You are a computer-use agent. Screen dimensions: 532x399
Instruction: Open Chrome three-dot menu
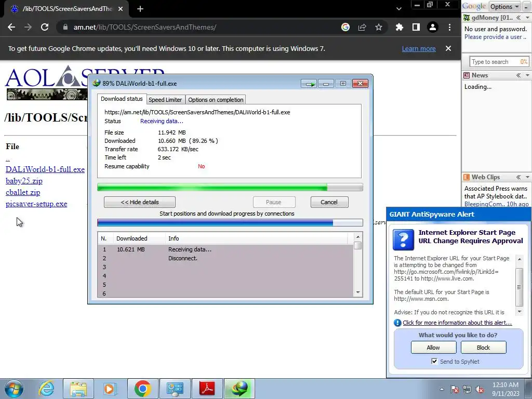pos(449,27)
